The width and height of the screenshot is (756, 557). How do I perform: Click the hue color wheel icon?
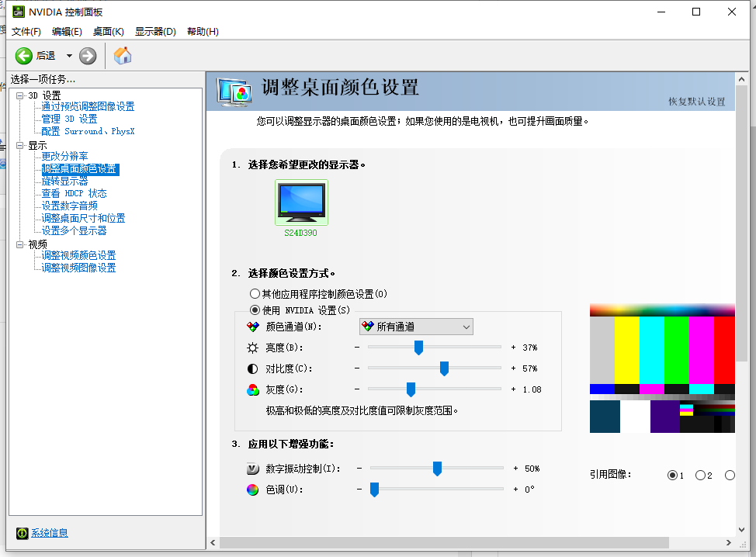coord(252,490)
